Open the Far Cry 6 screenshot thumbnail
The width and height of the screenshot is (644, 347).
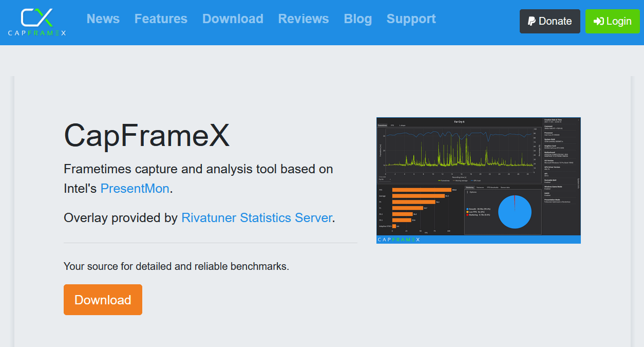479,180
